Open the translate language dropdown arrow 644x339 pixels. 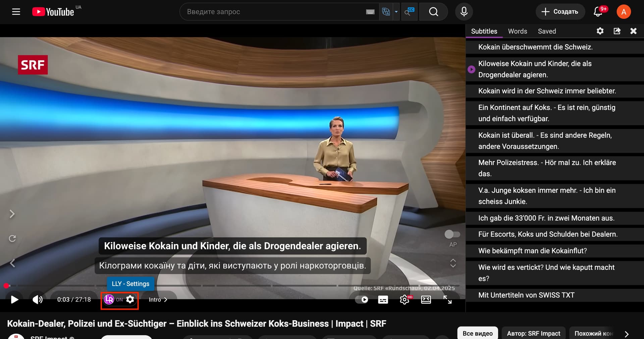pos(396,12)
